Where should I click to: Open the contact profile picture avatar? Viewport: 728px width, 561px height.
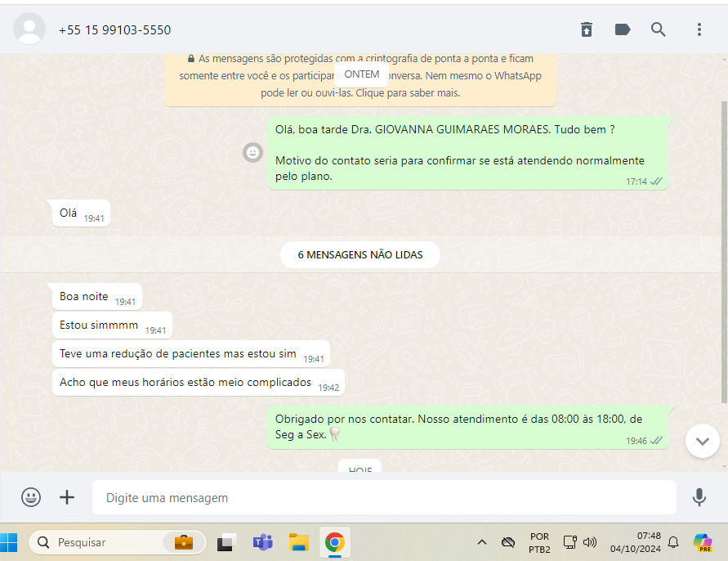click(x=29, y=29)
